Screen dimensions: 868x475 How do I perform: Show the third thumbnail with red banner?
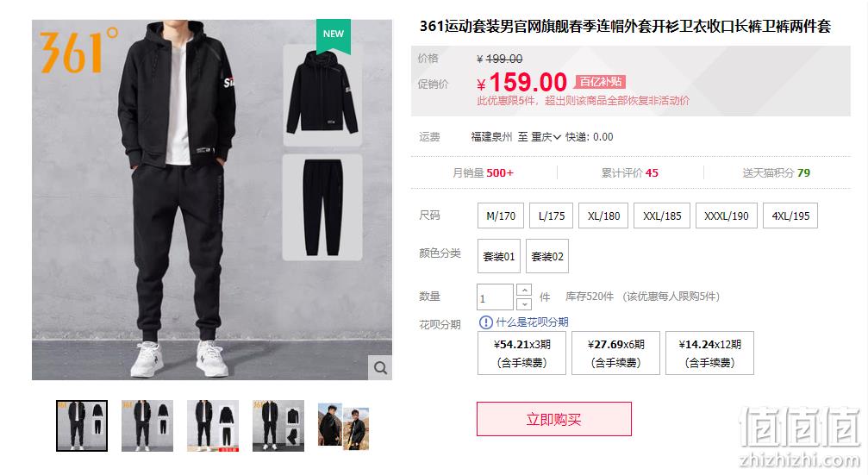[x=213, y=426]
